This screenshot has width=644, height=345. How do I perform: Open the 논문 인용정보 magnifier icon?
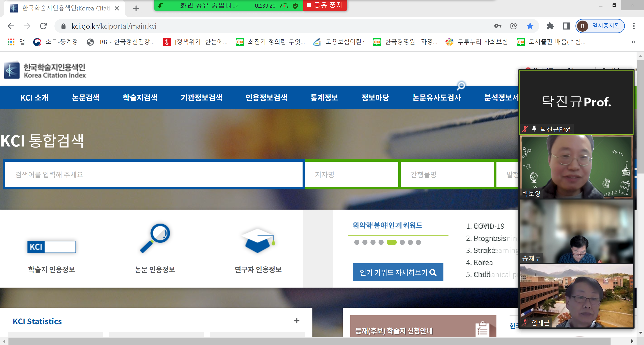(155, 238)
